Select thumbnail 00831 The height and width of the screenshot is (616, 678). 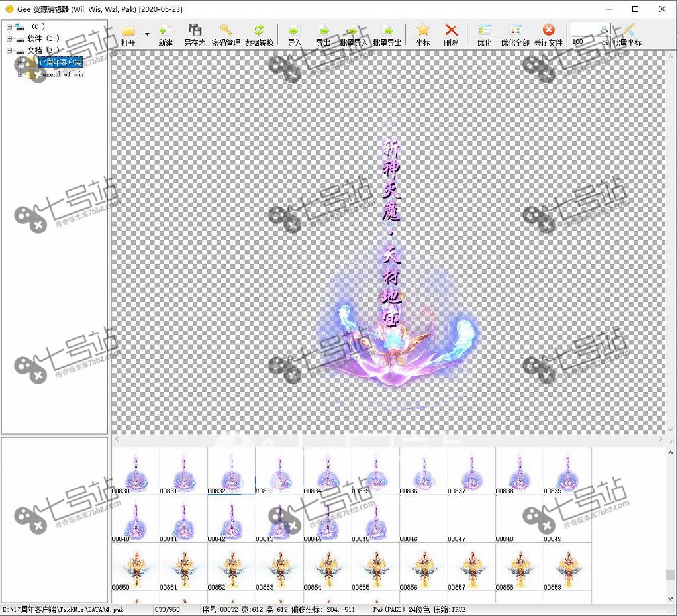click(183, 471)
